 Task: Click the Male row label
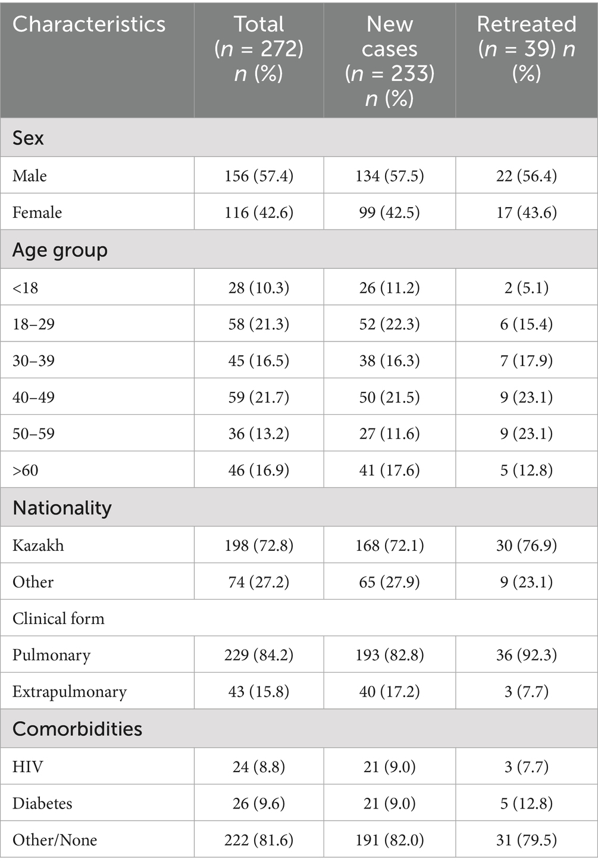pos(30,176)
